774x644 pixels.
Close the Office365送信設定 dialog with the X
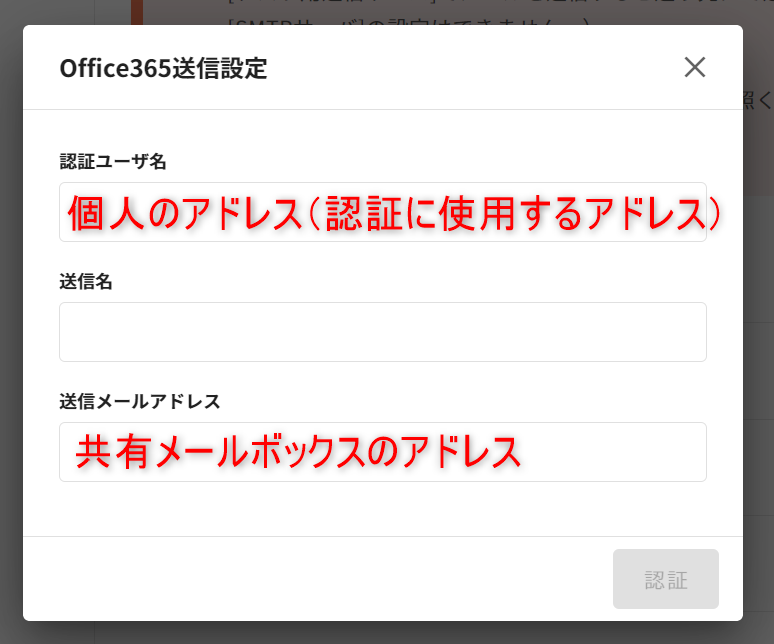695,67
